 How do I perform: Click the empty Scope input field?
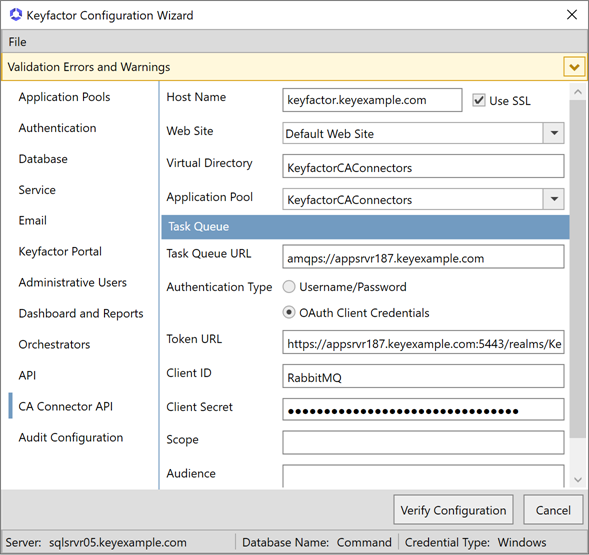point(423,443)
